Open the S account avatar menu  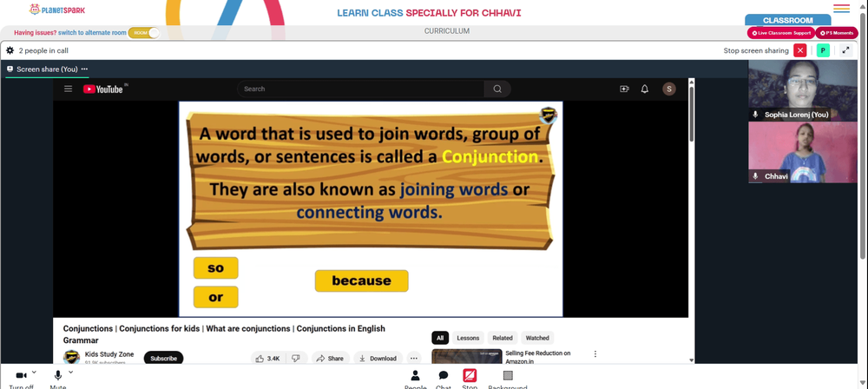(x=669, y=89)
